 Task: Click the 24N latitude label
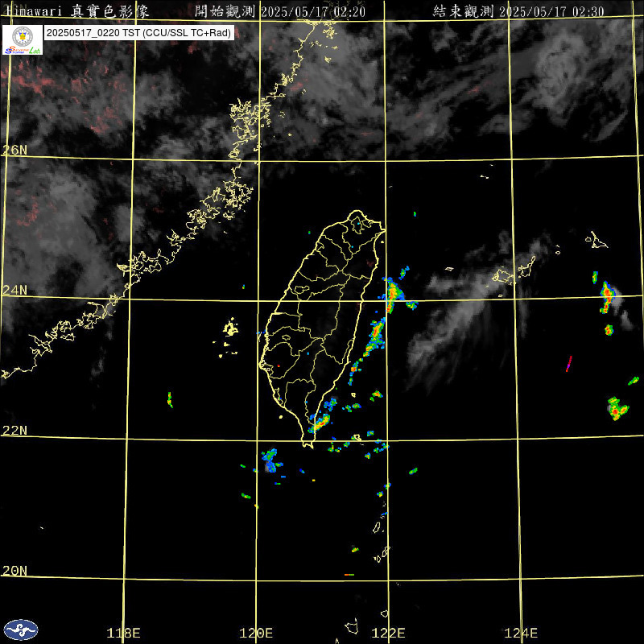tap(14, 290)
